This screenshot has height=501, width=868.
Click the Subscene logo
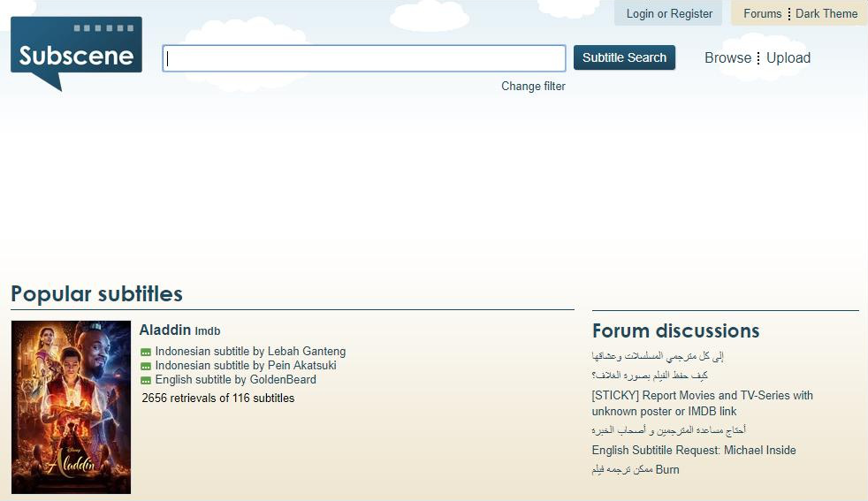[76, 52]
